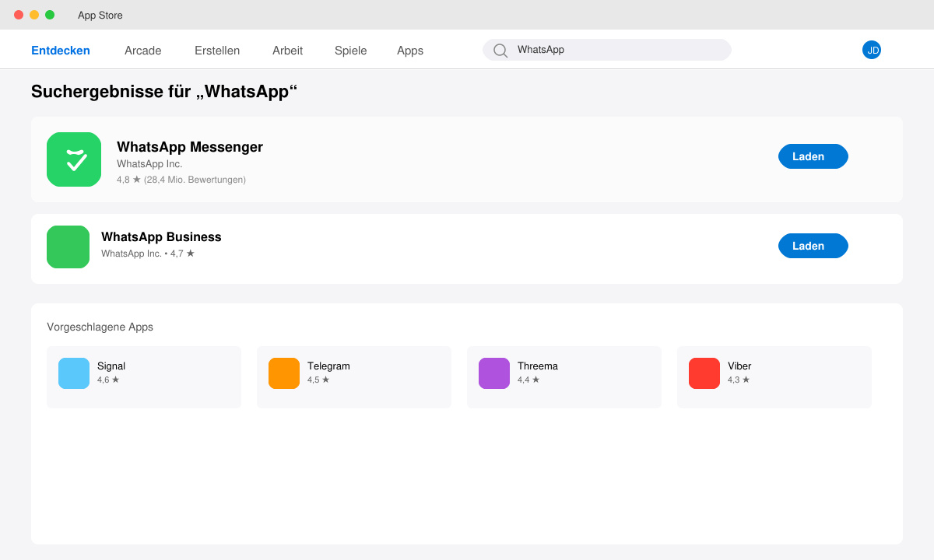Click Laden for WhatsApp Messenger
934x560 pixels.
(x=813, y=156)
